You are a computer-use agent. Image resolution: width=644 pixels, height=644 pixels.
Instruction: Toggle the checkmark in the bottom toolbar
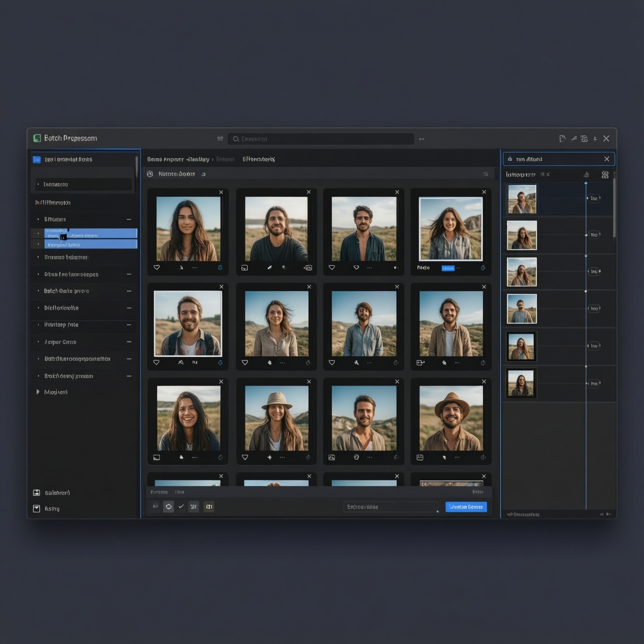coord(181,507)
